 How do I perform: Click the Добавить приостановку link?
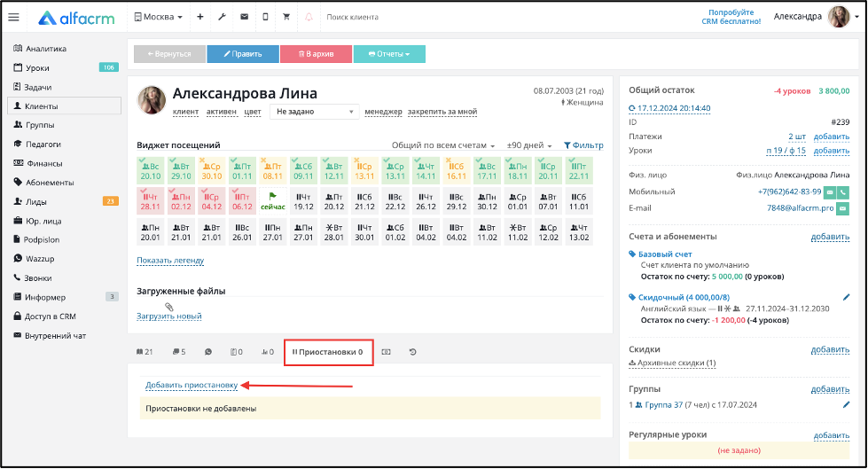tap(192, 385)
